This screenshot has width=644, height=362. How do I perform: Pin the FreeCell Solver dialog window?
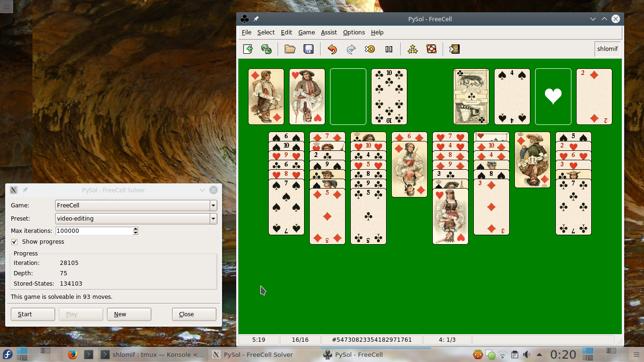(x=25, y=190)
